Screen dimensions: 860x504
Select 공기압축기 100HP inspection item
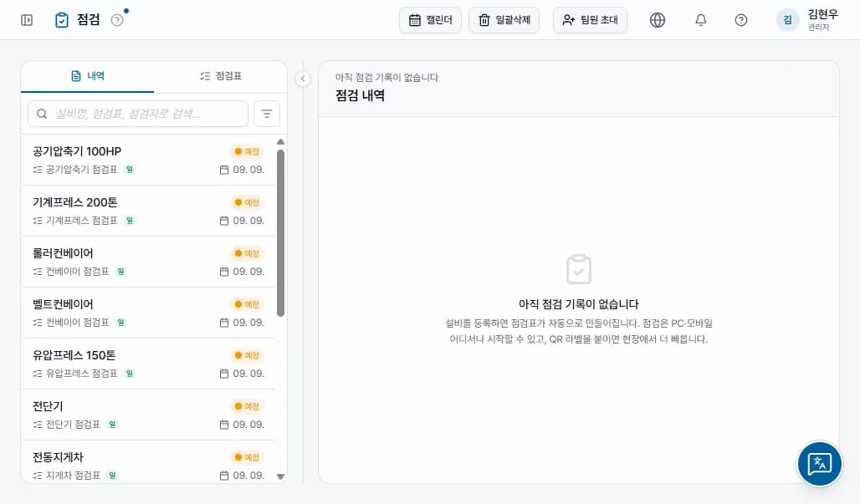click(x=148, y=160)
